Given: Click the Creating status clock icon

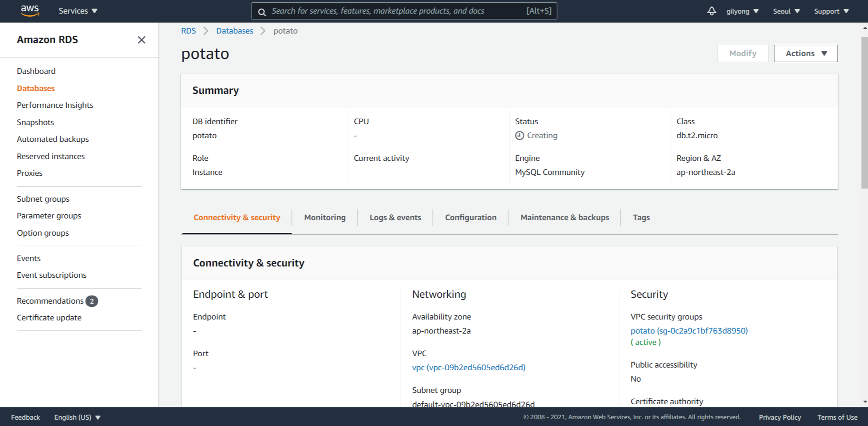Looking at the screenshot, I should pyautogui.click(x=519, y=136).
